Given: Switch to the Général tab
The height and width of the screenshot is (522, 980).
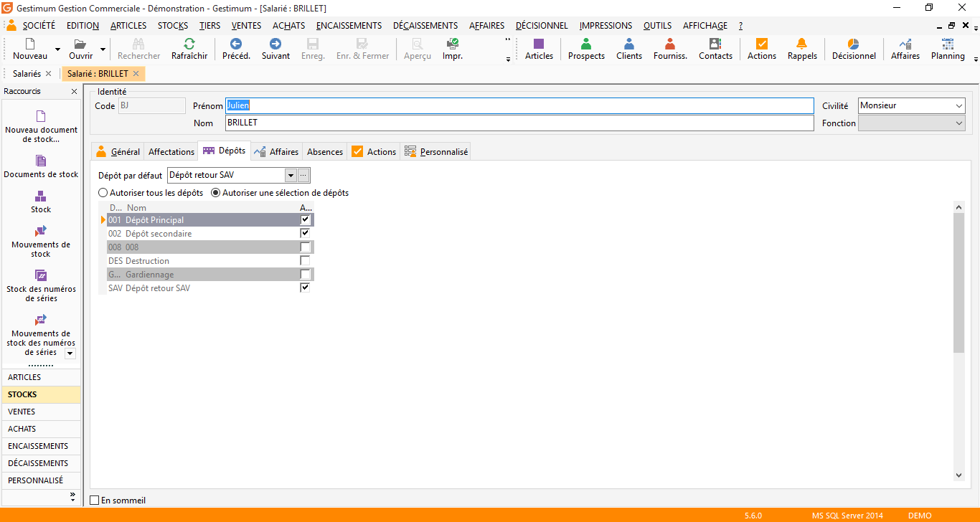Looking at the screenshot, I should (x=118, y=151).
